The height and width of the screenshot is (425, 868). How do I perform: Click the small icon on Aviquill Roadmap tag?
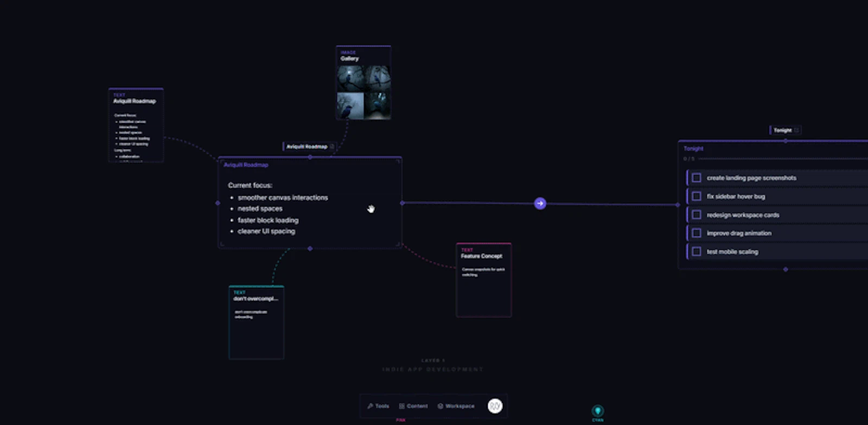click(332, 146)
